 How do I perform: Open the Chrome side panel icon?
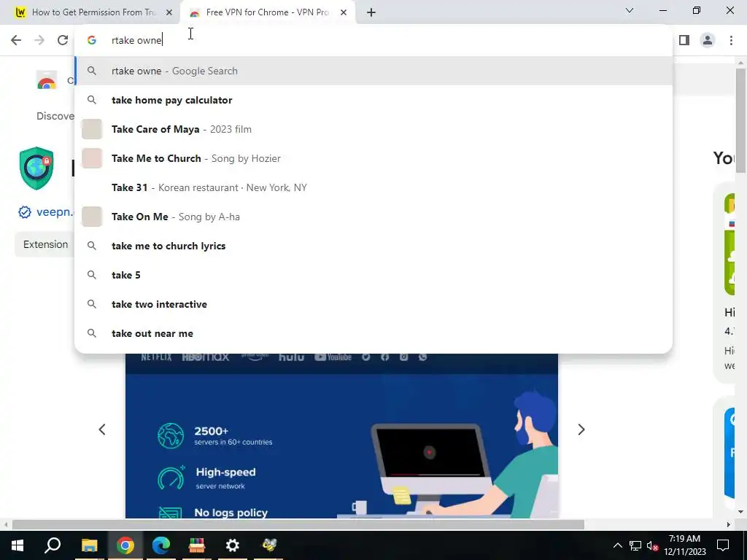pyautogui.click(x=684, y=40)
